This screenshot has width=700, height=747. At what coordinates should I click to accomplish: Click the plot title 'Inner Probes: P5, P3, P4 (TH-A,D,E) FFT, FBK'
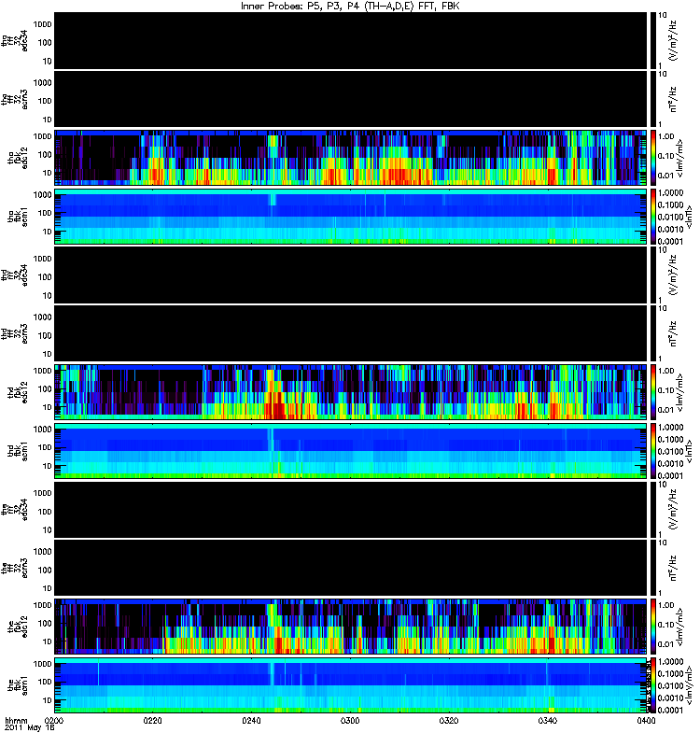[350, 6]
